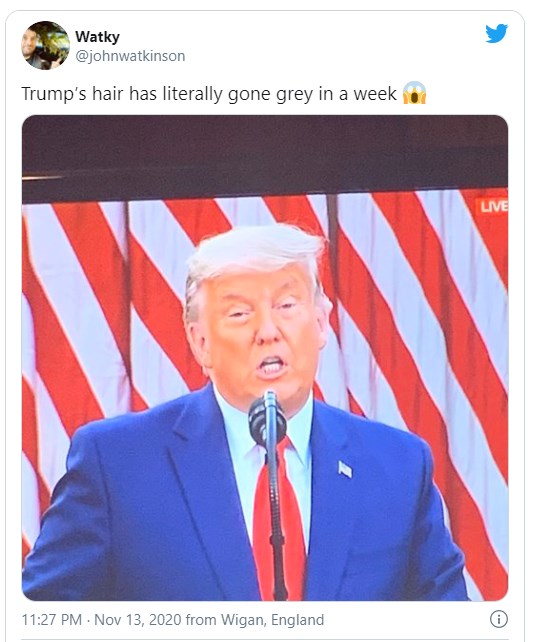
Task: Open the @johnwatkinson handle link
Action: click(130, 56)
